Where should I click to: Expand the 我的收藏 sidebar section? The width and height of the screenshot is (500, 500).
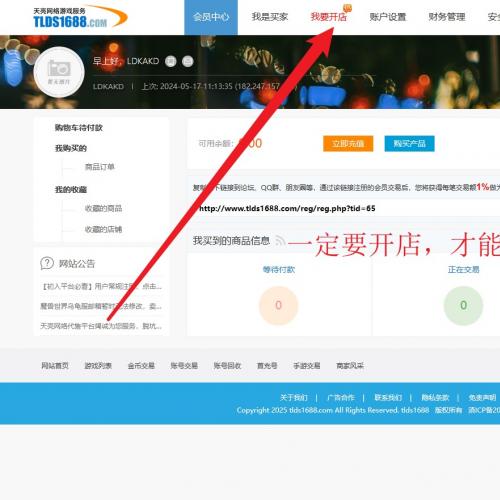[x=71, y=190]
